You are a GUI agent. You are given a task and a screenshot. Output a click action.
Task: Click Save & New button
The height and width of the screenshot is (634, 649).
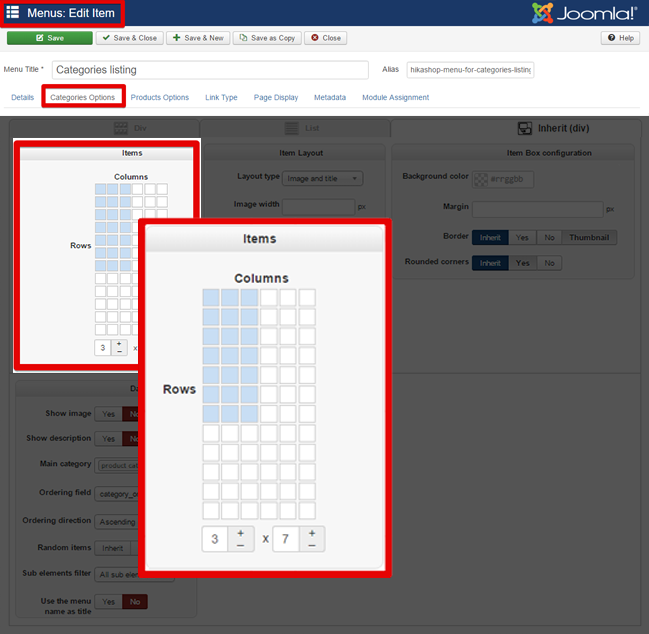(x=198, y=38)
